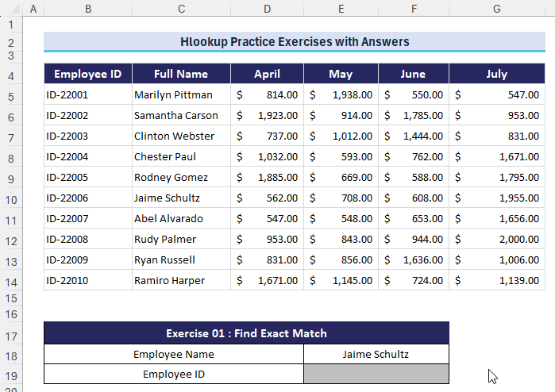Select the Samantha Carson name cell
Screen dimensions: 555x392
coord(181,116)
